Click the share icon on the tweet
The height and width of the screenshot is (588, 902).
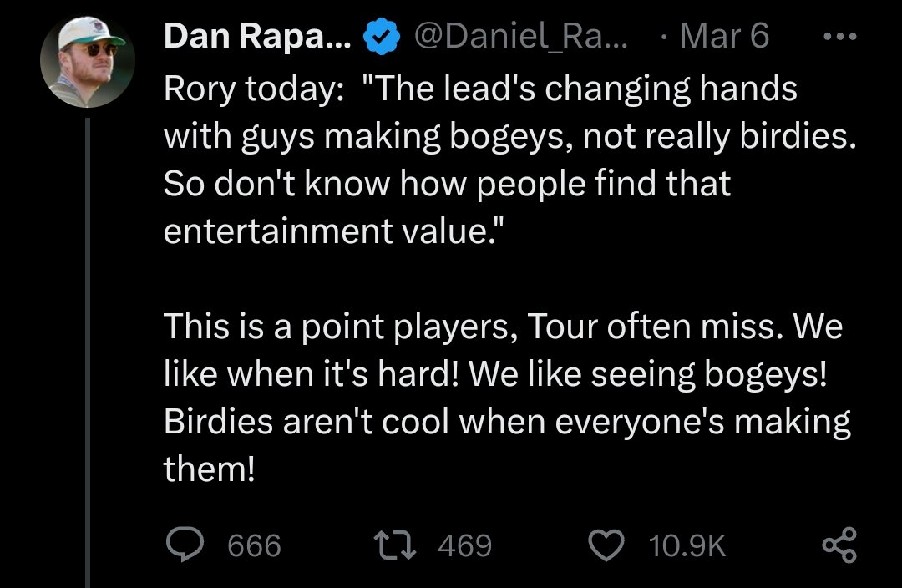click(839, 546)
